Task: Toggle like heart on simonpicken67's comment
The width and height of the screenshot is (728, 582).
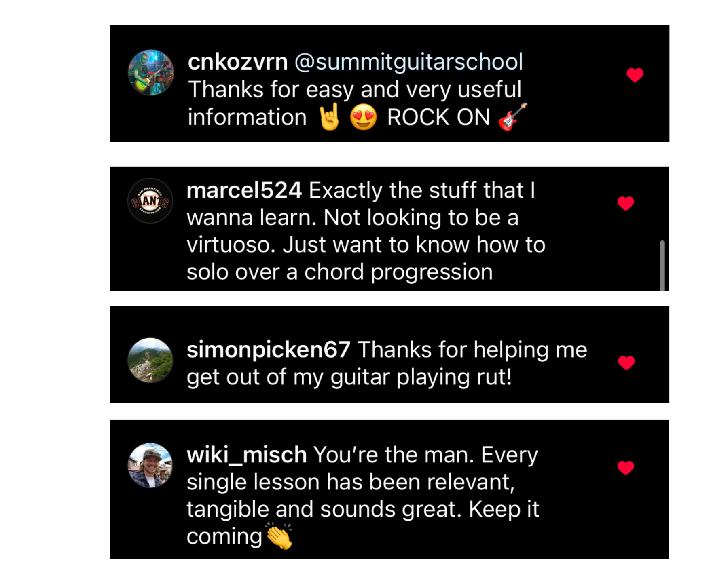Action: click(626, 363)
